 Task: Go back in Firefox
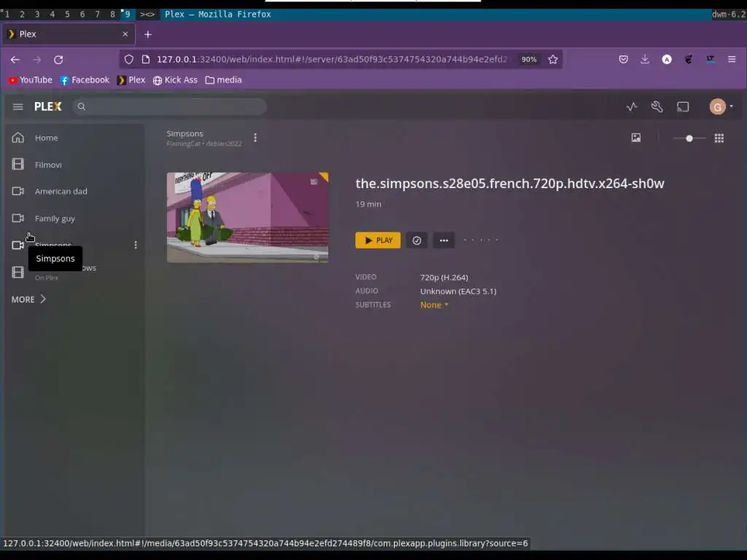point(15,60)
